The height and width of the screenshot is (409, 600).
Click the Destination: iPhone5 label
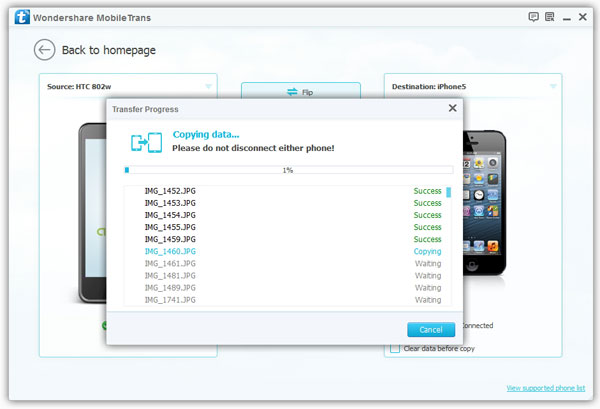pyautogui.click(x=429, y=86)
